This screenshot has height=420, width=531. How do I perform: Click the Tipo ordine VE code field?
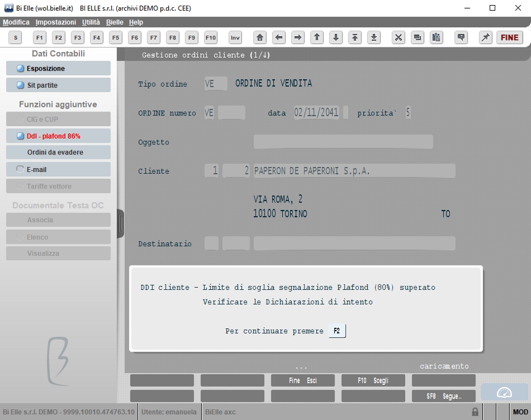tap(216, 83)
